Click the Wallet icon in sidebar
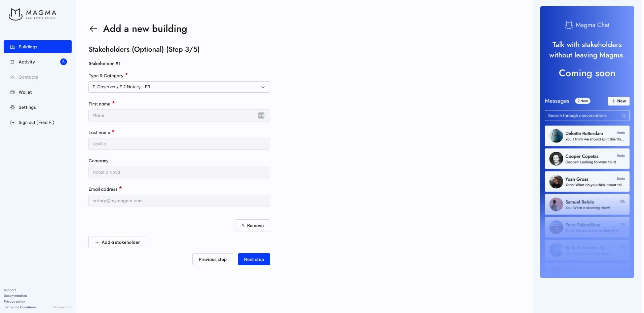644x313 pixels. coord(12,92)
